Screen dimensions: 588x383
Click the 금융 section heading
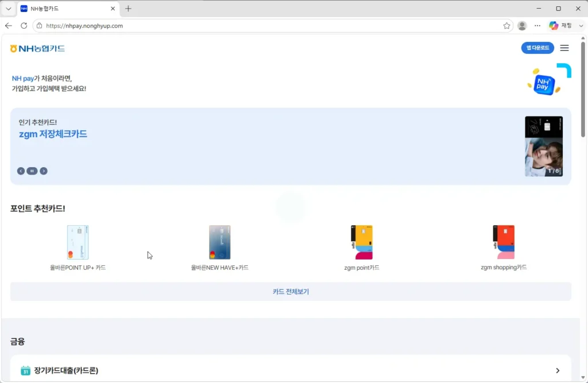18,341
